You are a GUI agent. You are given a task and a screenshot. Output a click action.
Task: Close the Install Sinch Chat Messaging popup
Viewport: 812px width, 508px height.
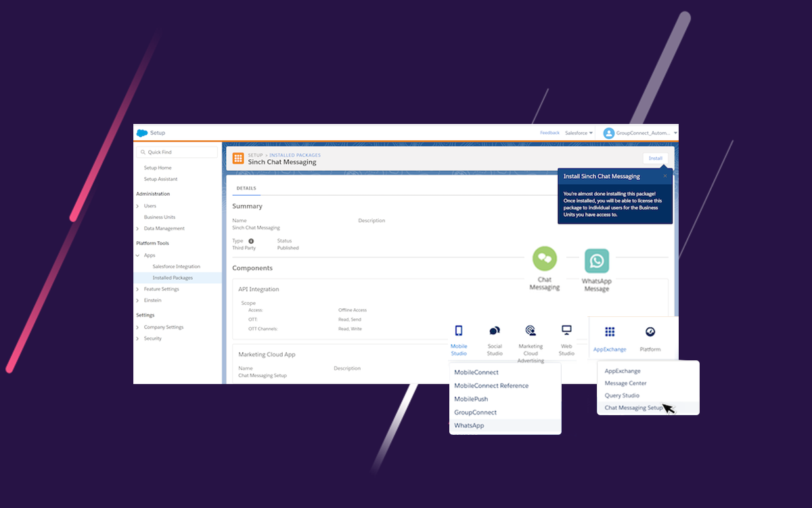tap(665, 176)
